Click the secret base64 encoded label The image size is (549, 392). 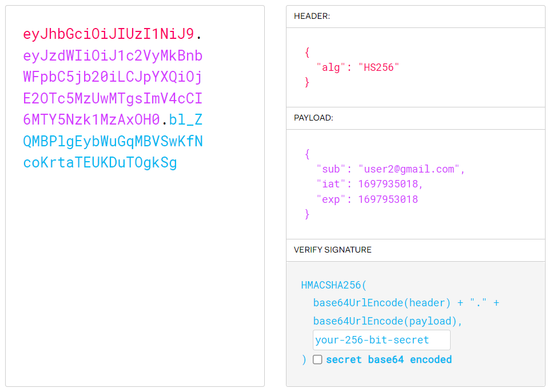coord(389,359)
